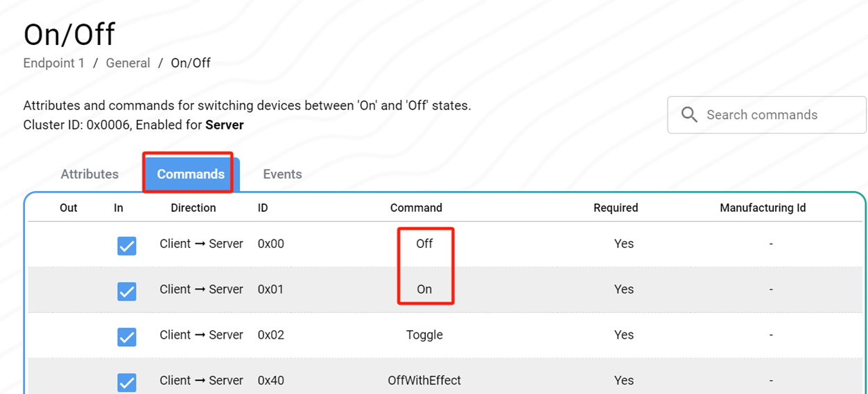Viewport: 868px width, 394px height.
Task: Switch to the Attributes tab
Action: pyautogui.click(x=89, y=174)
